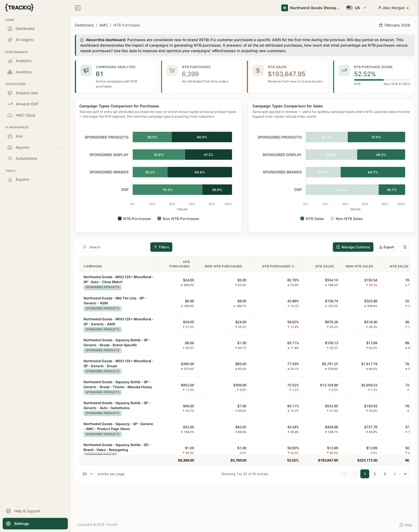
Task: Toggle the Non NTB Purchases legend entry
Action: [x=178, y=219]
